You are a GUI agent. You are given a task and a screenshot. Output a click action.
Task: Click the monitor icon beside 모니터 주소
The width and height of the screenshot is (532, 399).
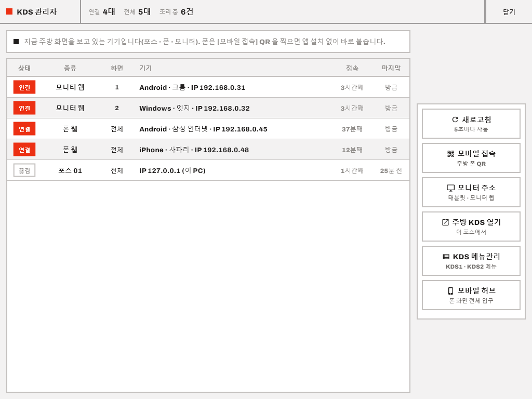(450, 188)
